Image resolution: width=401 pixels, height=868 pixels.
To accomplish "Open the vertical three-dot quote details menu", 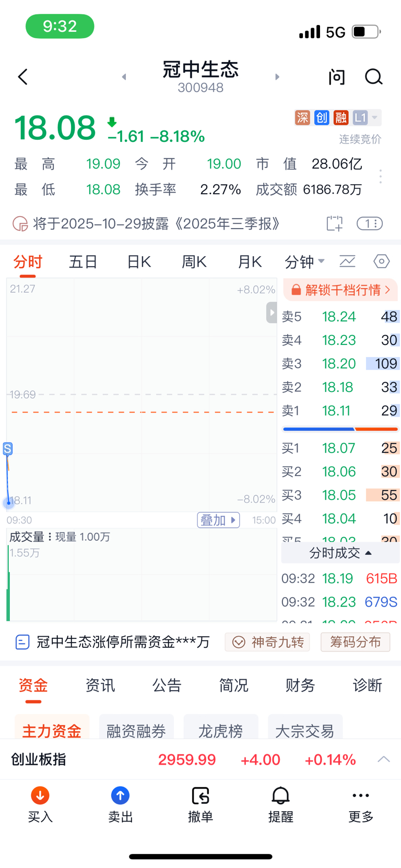I will 381,176.
